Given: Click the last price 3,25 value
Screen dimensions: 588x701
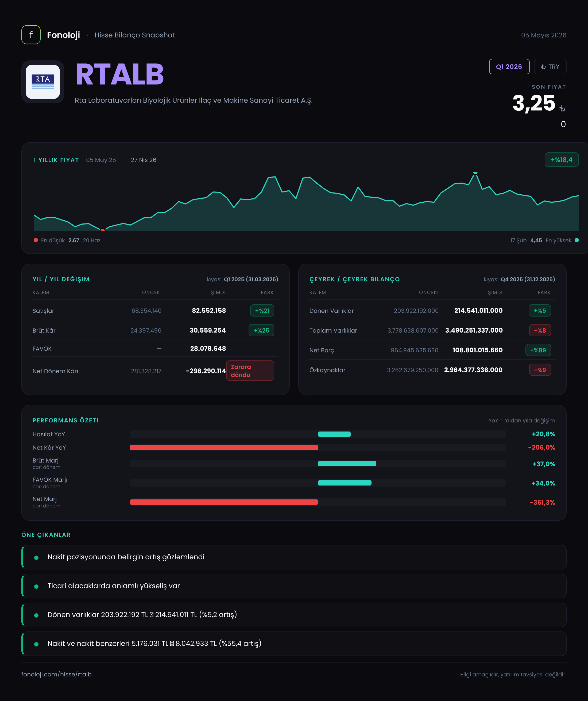Looking at the screenshot, I should 534,103.
